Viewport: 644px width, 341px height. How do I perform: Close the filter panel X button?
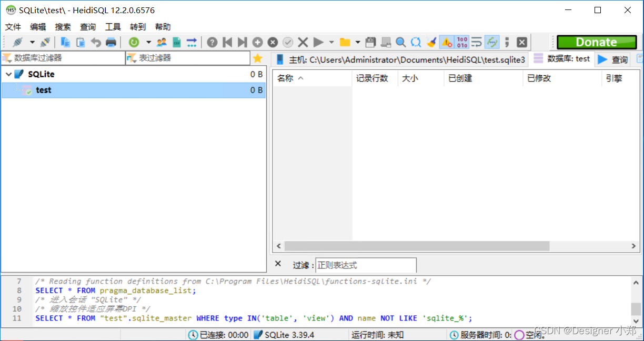278,264
